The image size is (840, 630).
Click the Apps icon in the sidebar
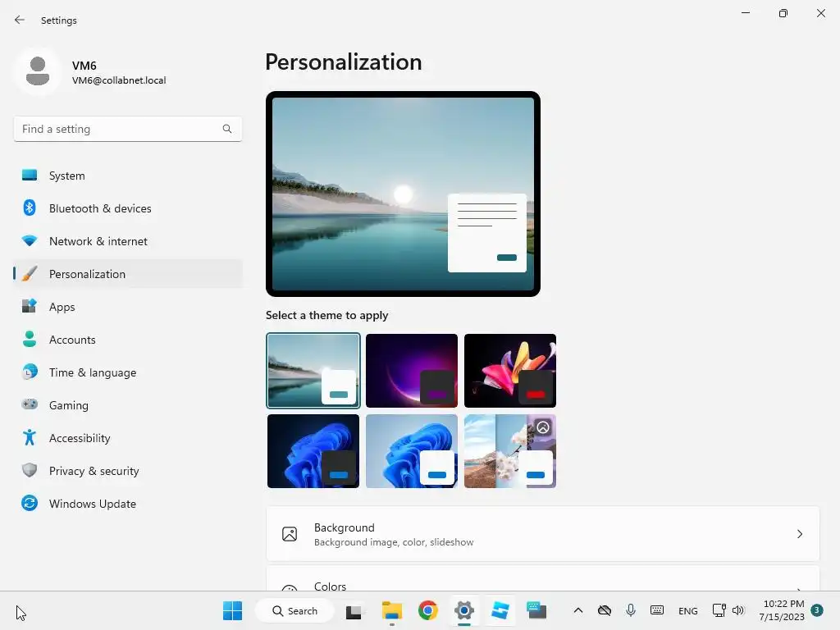[x=30, y=307]
